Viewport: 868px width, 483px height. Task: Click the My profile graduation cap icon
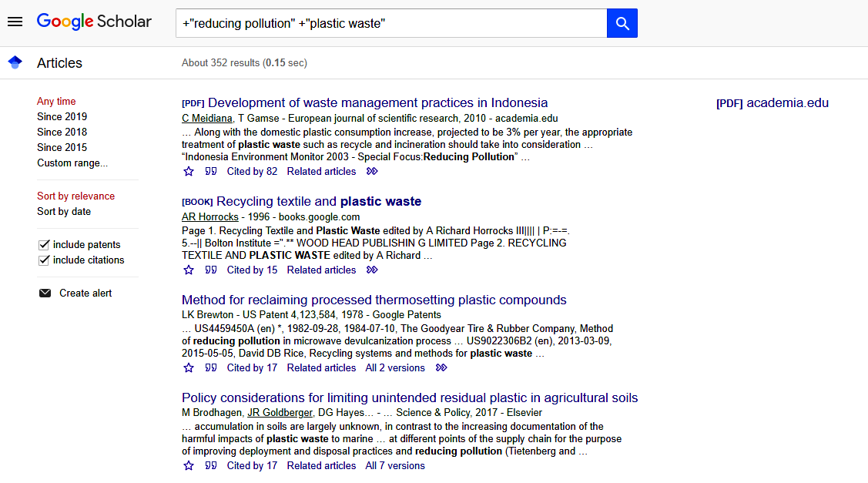pyautogui.click(x=15, y=63)
